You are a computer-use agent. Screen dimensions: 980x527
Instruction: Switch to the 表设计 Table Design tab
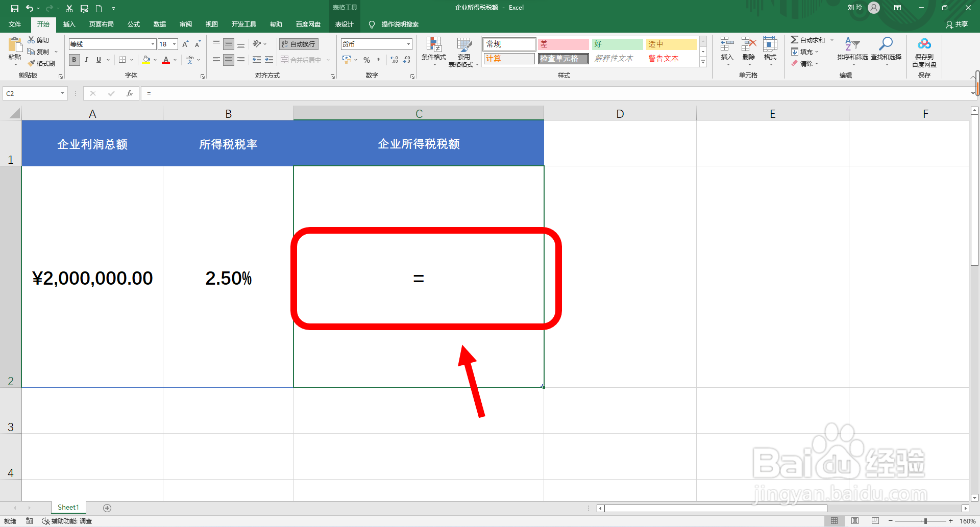(344, 24)
